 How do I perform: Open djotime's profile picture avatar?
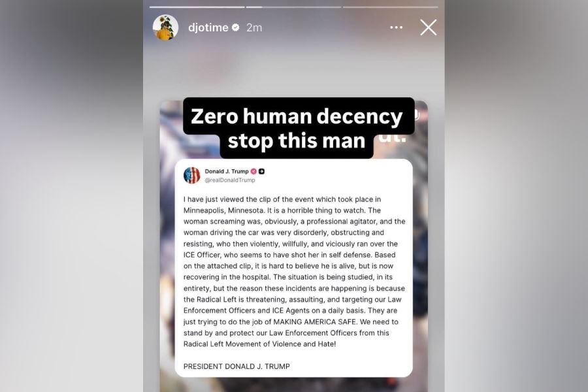tap(165, 27)
